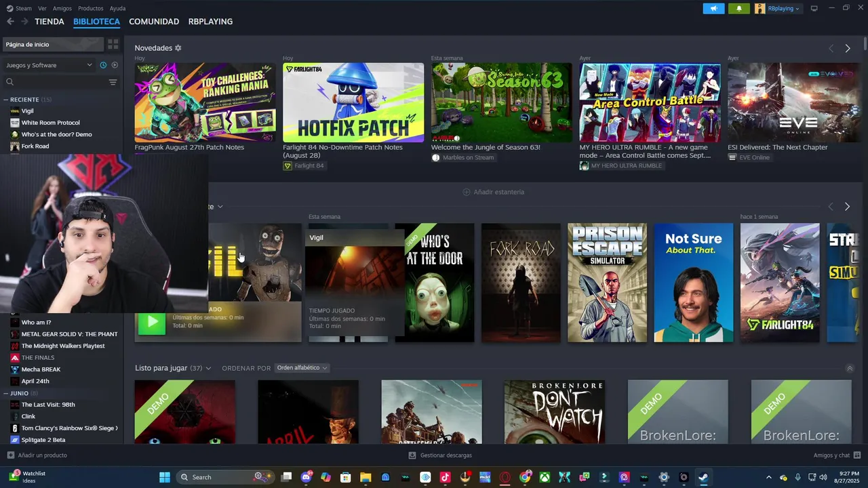
Task: Open the BIBLIOTECA tab
Action: (96, 22)
